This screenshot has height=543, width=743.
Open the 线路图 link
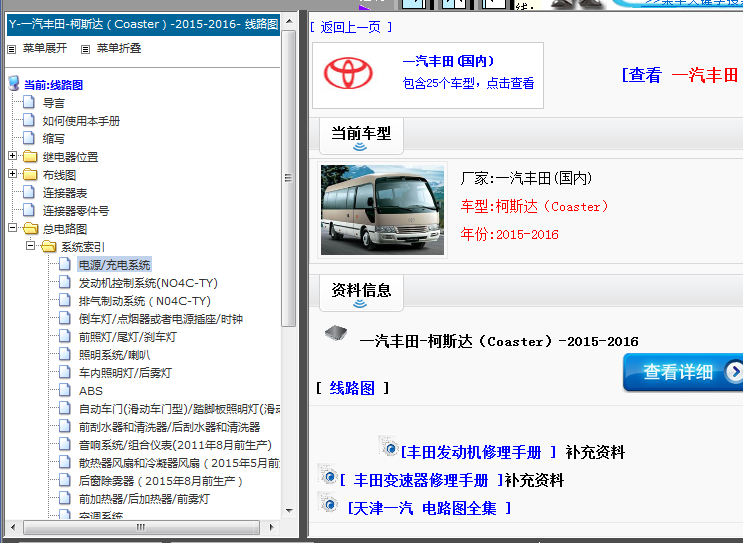pyautogui.click(x=352, y=388)
